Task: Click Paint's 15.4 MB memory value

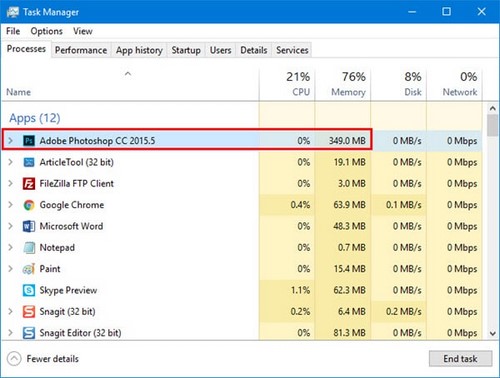Action: point(350,269)
